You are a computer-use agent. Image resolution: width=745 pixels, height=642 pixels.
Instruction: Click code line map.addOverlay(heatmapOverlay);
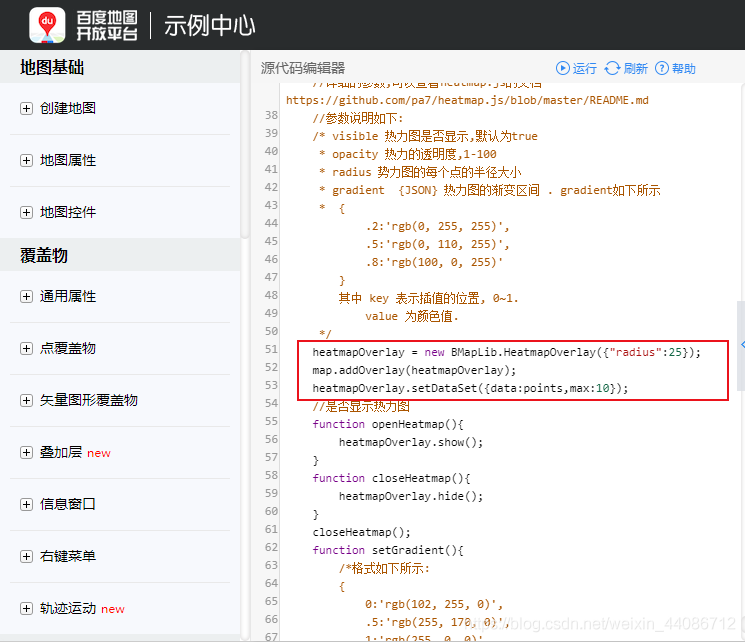(x=414, y=370)
